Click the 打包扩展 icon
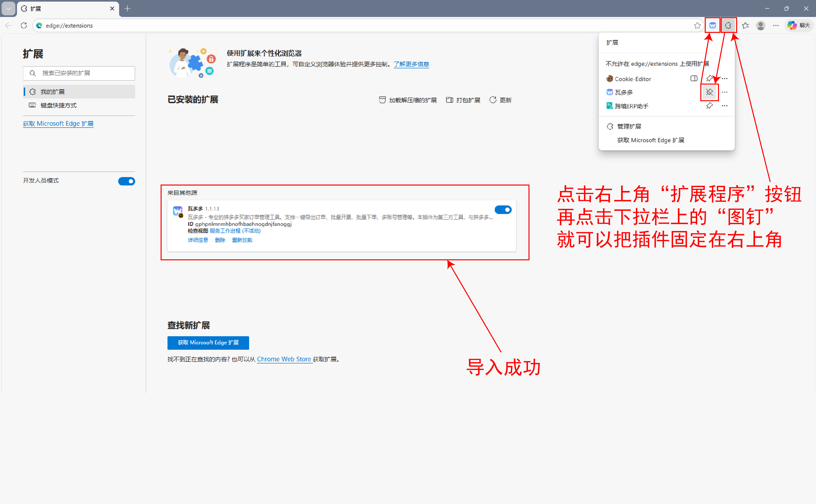This screenshot has width=816, height=504. pos(449,100)
